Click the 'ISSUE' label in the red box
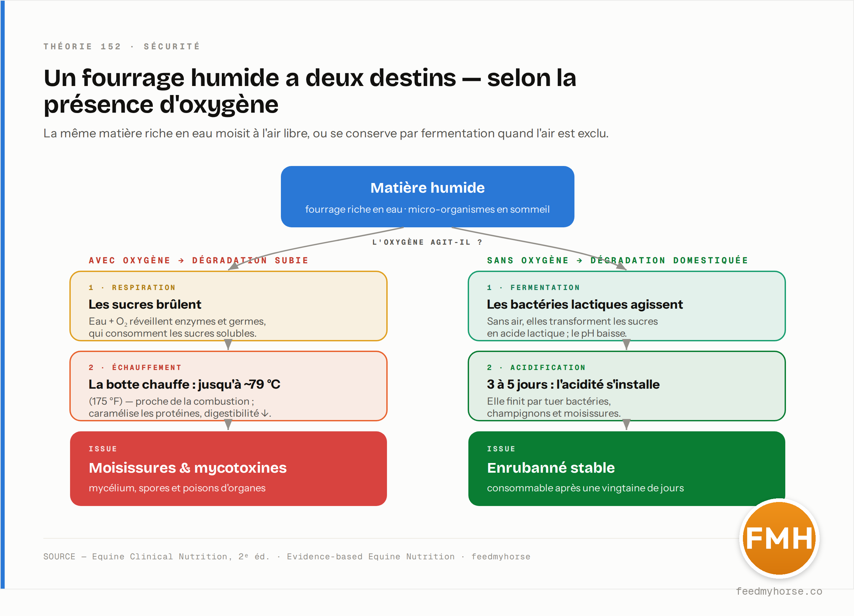The image size is (854, 616). pos(103,449)
